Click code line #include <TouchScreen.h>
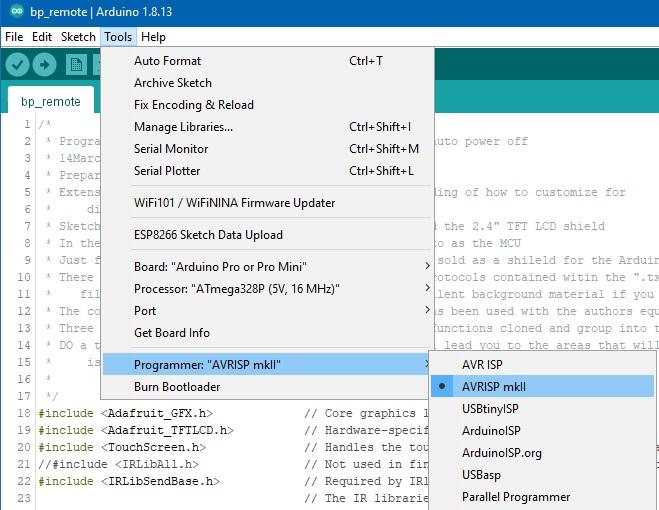This screenshot has width=659, height=510. (122, 447)
